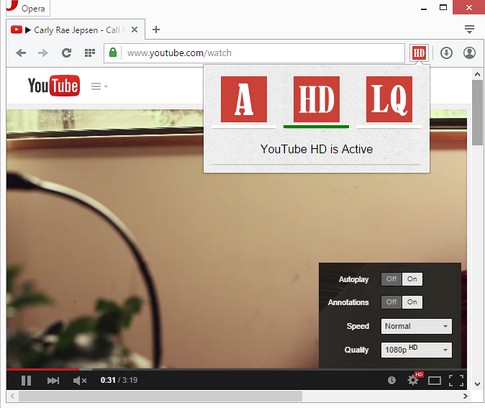
Task: Turn Autoplay on
Action: 412,279
